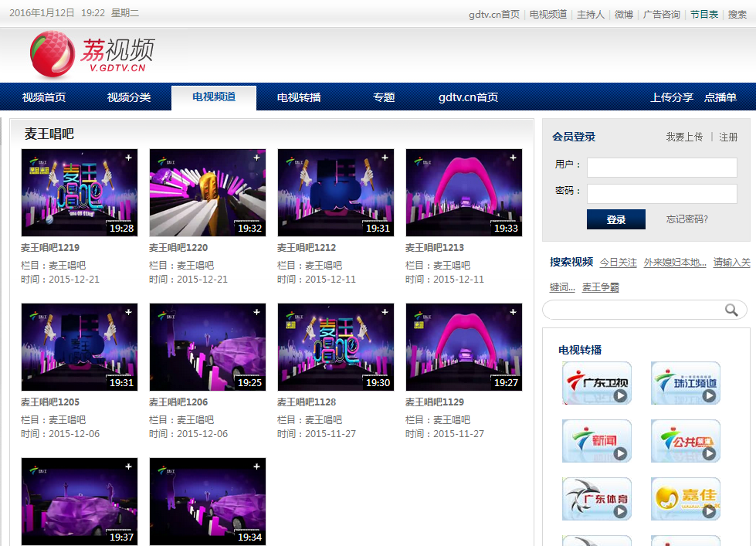
Task: Open the 新闻 live channel icon
Action: (x=597, y=441)
